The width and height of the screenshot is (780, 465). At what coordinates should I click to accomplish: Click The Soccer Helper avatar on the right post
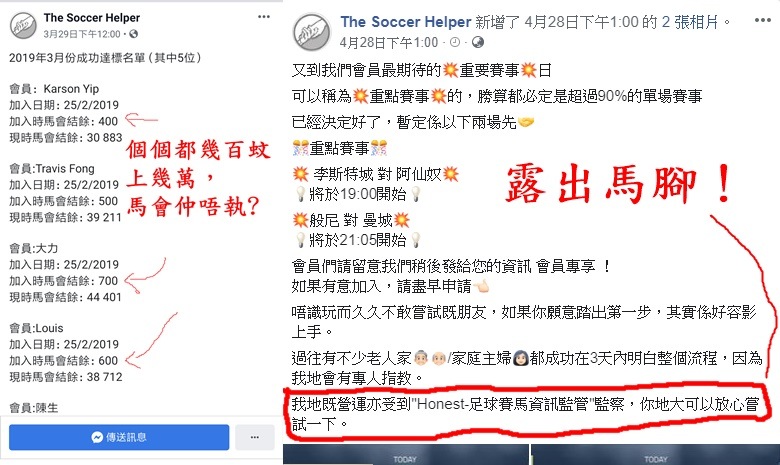coord(312,32)
